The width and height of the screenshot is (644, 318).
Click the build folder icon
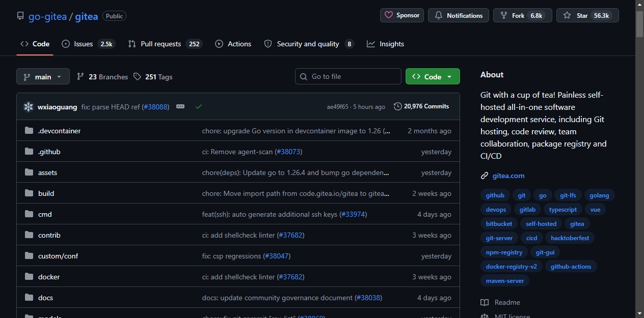[29, 193]
